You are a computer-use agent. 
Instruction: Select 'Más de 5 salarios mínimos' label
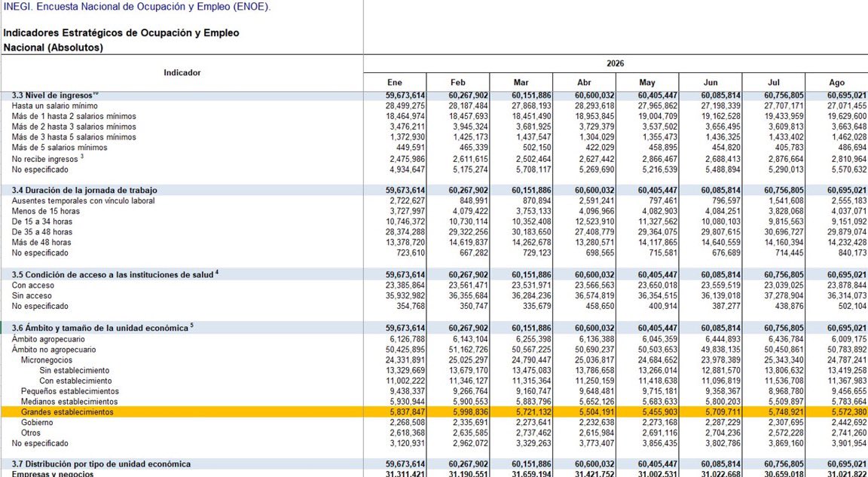point(60,147)
